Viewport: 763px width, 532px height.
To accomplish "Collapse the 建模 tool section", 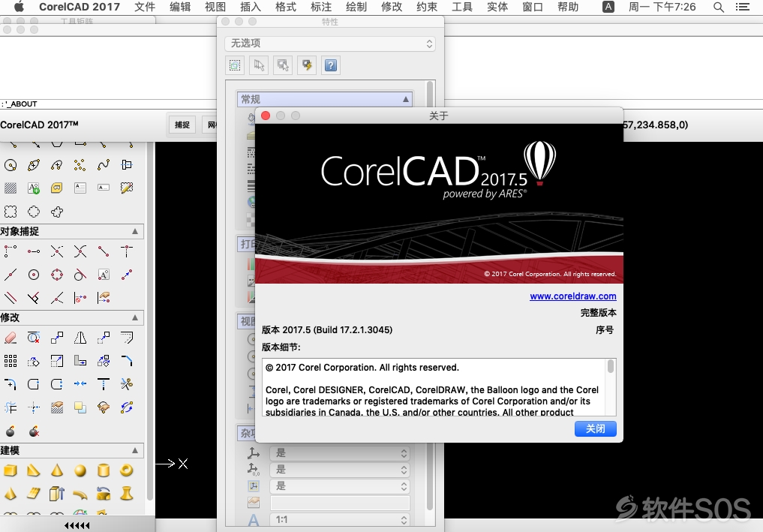I will click(135, 451).
